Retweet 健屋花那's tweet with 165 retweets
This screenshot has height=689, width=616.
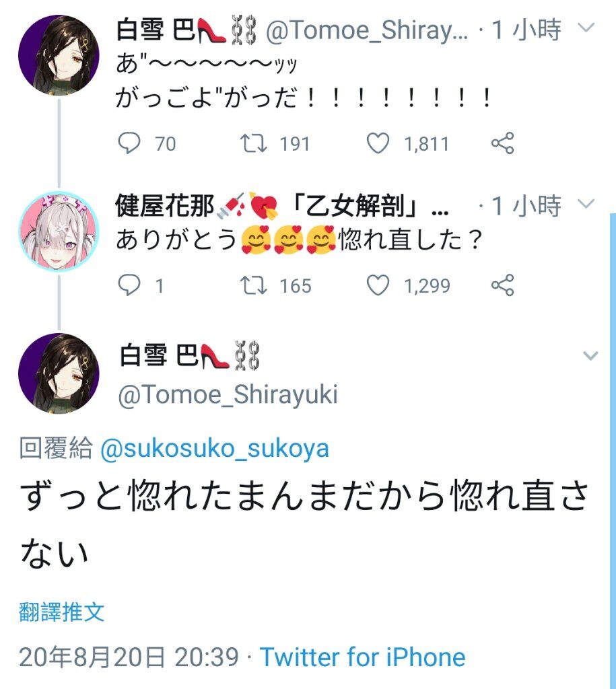click(x=254, y=285)
